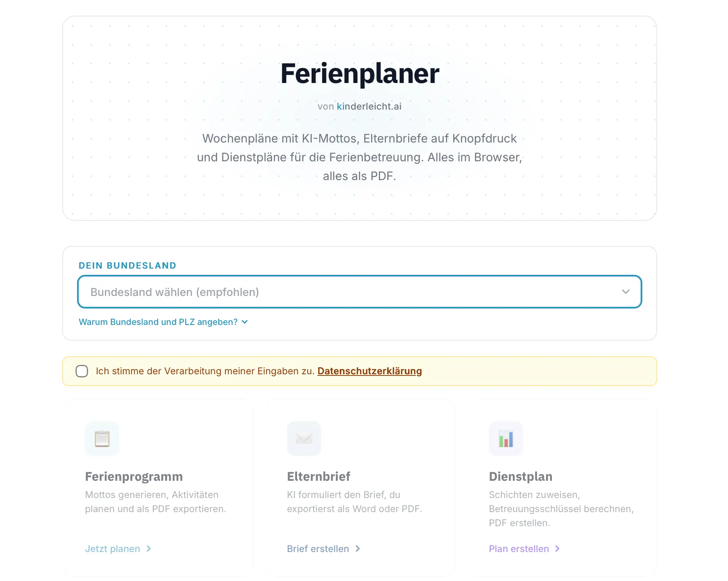728x581 pixels.
Task: Click the arrow icon next to Plan erstellen
Action: coord(557,549)
